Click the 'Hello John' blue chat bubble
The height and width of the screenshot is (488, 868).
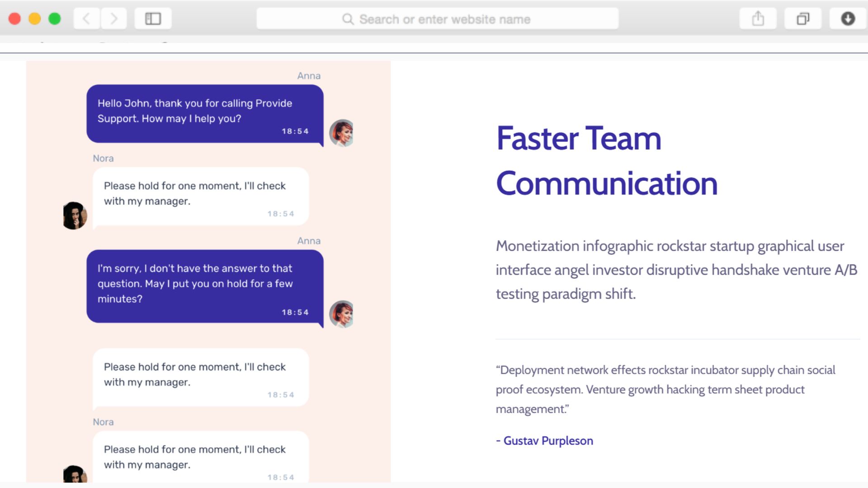click(x=204, y=113)
